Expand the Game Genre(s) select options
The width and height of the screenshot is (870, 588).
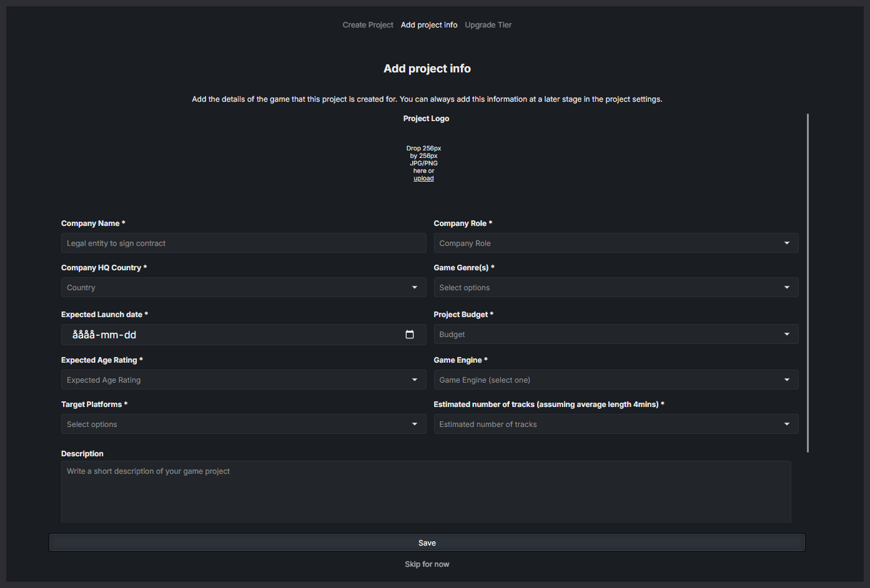616,287
